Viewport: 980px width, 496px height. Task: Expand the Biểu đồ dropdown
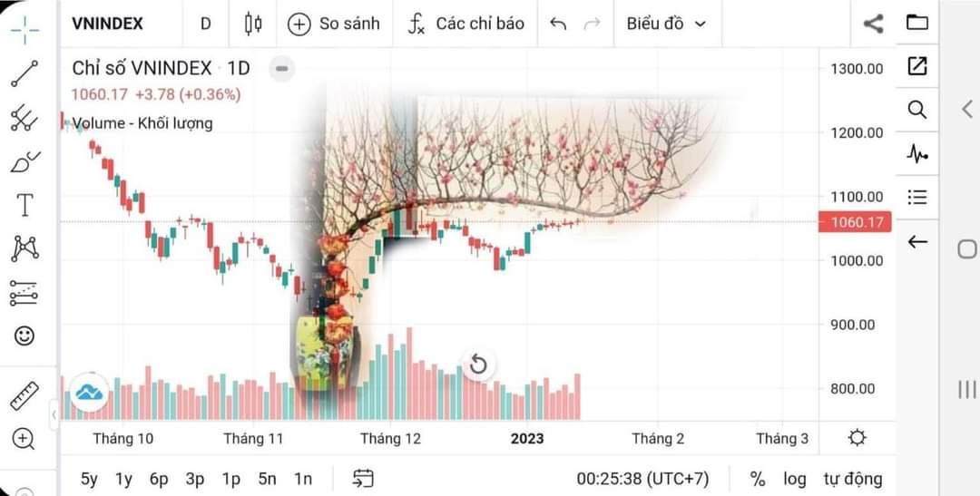(666, 24)
